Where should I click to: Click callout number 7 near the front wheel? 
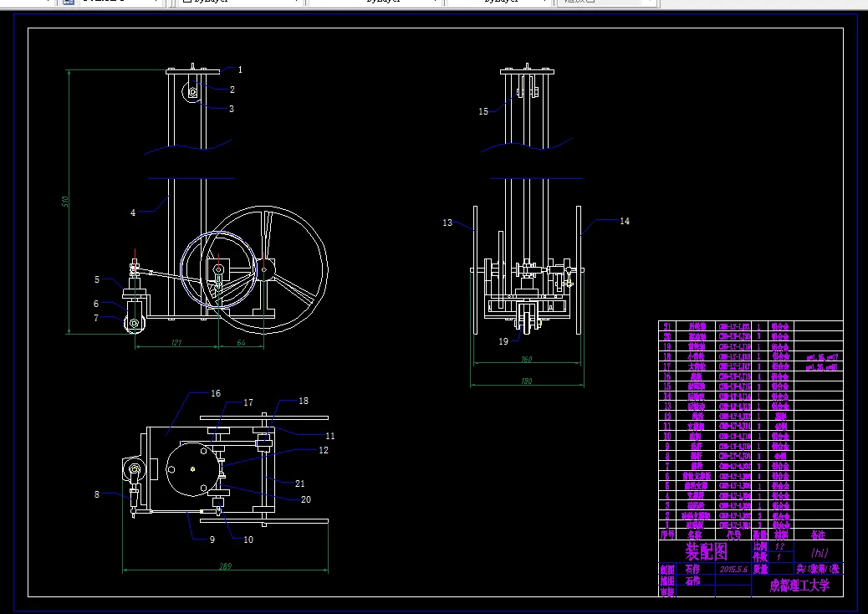point(96,319)
